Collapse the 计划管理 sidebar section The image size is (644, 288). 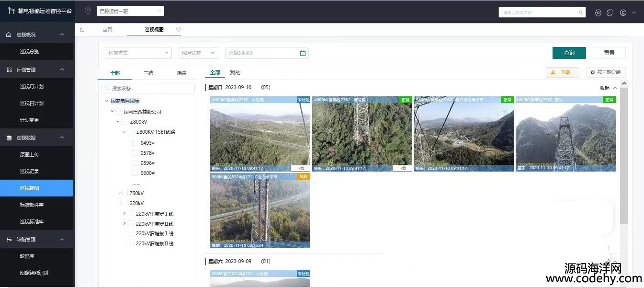click(x=62, y=69)
